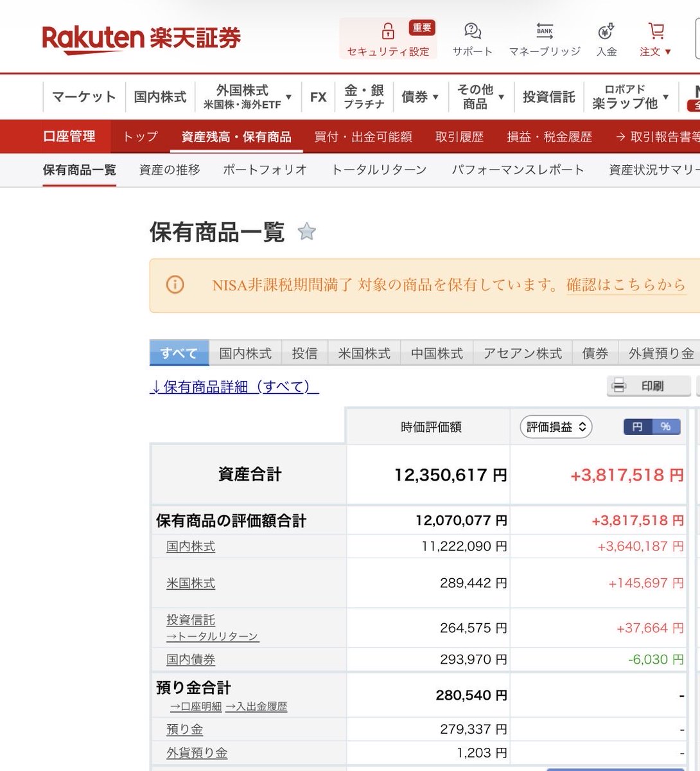Open 投資信託 link in asset table
The height and width of the screenshot is (771, 700).
[191, 620]
